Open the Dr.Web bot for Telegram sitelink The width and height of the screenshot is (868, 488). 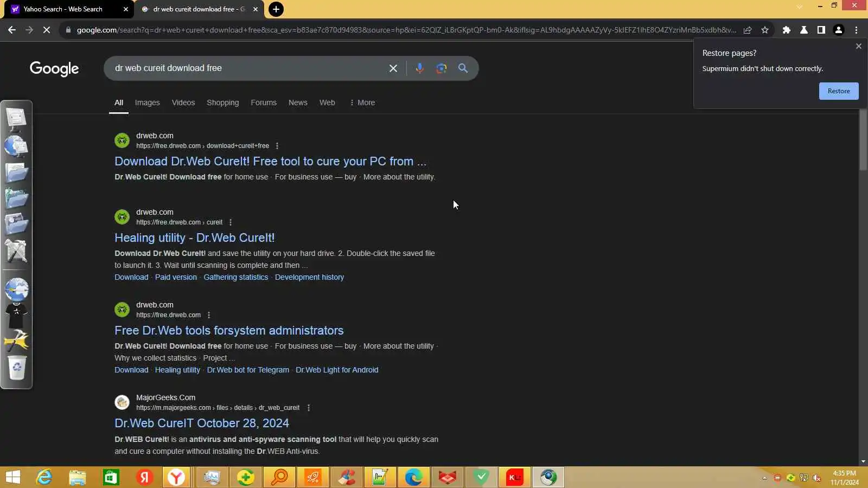(x=248, y=370)
